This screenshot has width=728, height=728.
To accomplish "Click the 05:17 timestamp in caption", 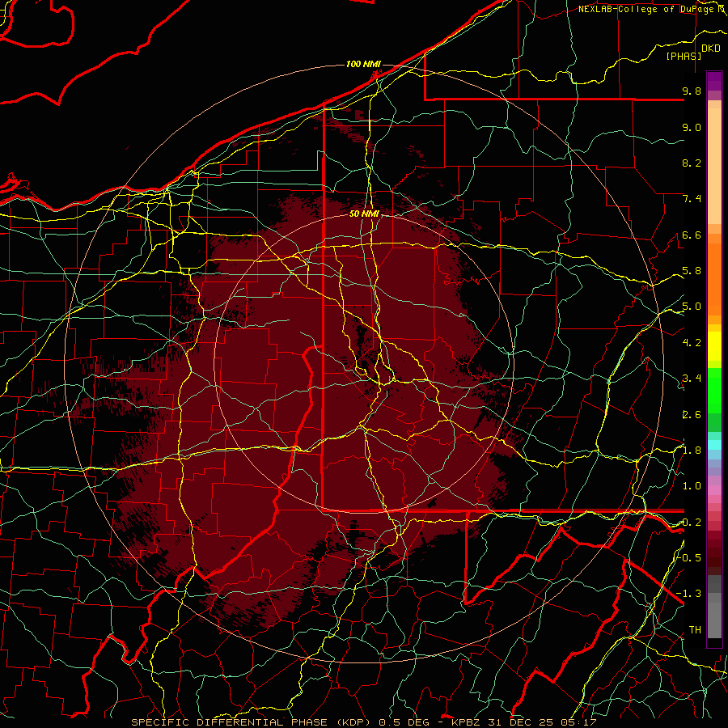I will coord(578,722).
